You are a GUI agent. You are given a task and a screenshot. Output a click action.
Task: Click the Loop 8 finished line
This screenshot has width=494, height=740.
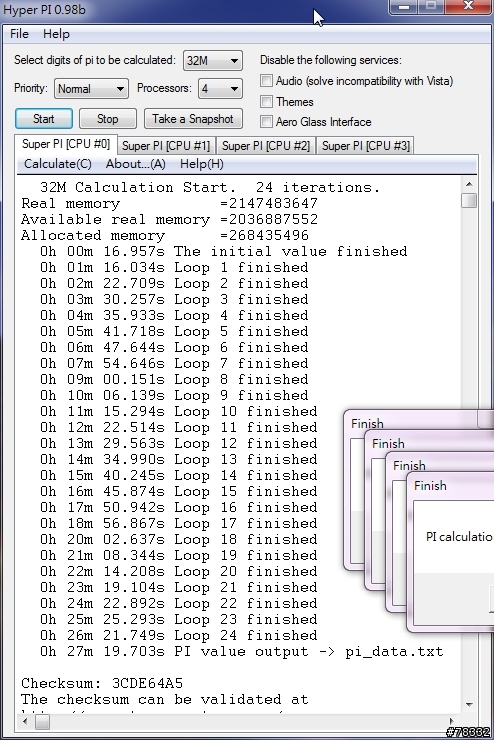pyautogui.click(x=174, y=379)
